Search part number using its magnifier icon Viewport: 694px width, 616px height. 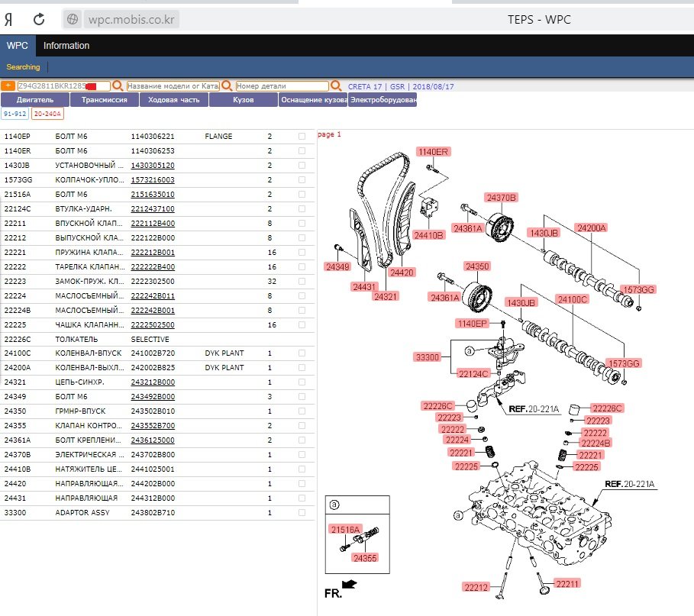(x=336, y=85)
